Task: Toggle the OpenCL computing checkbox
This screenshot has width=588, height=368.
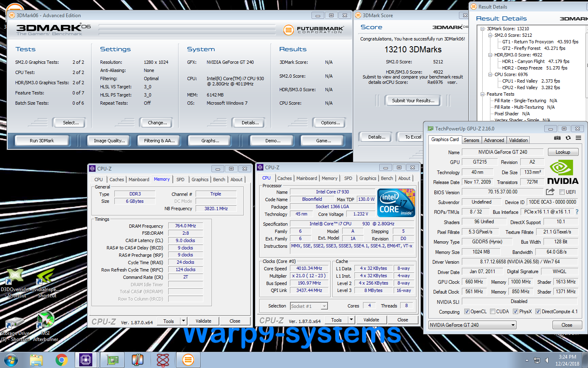Action: (467, 312)
